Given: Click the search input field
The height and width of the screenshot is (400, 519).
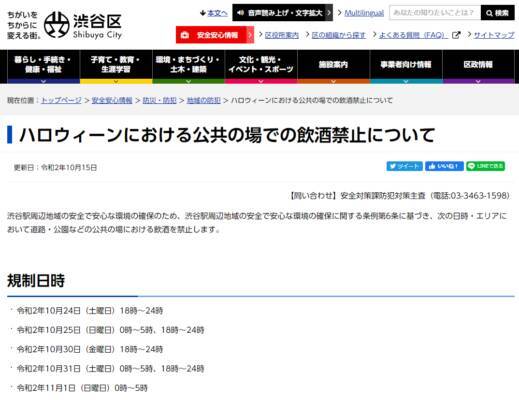Looking at the screenshot, I should (435, 13).
